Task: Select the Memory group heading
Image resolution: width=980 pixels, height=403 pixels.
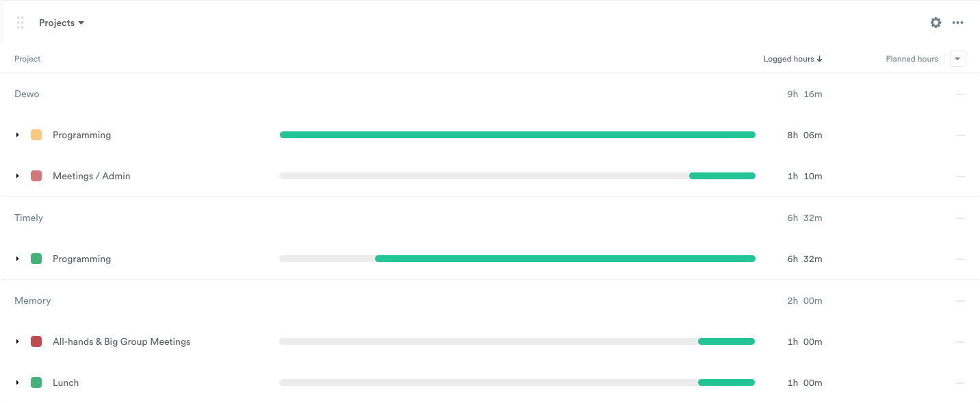Action: coord(33,300)
